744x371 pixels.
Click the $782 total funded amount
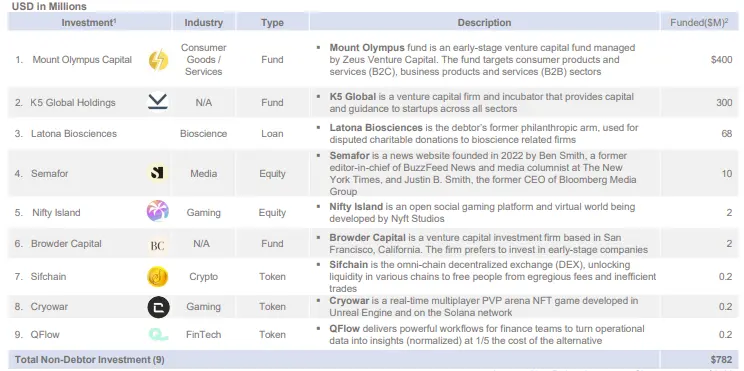point(721,360)
